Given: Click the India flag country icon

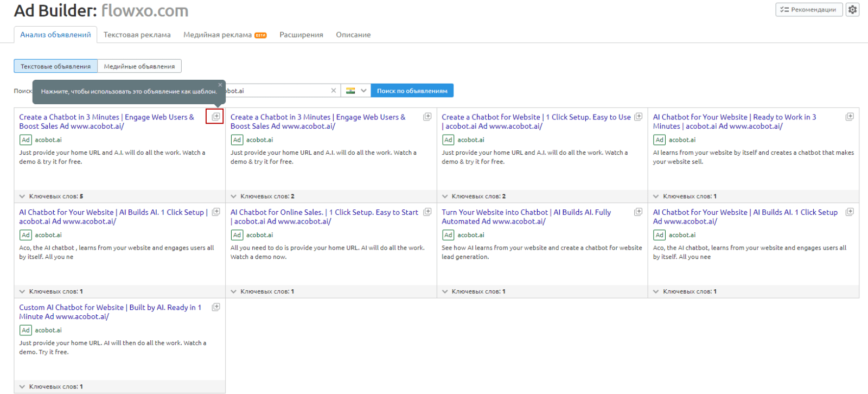Looking at the screenshot, I should [350, 91].
